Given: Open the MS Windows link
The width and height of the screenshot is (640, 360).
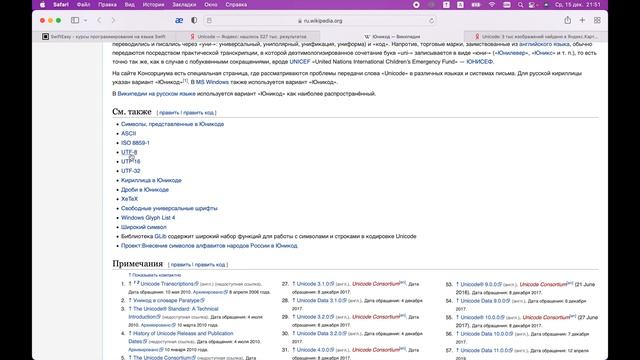Looking at the screenshot, I should tap(212, 82).
